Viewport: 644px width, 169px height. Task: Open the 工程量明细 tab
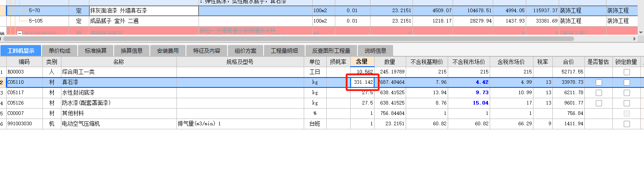[284, 51]
